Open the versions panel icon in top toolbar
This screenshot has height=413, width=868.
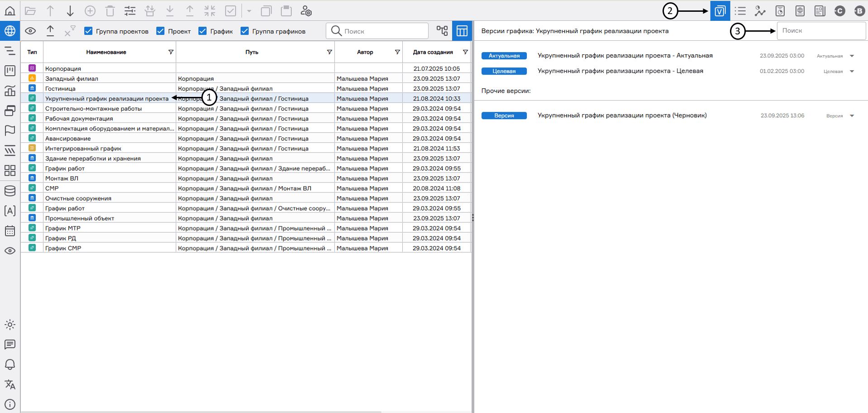pos(720,11)
